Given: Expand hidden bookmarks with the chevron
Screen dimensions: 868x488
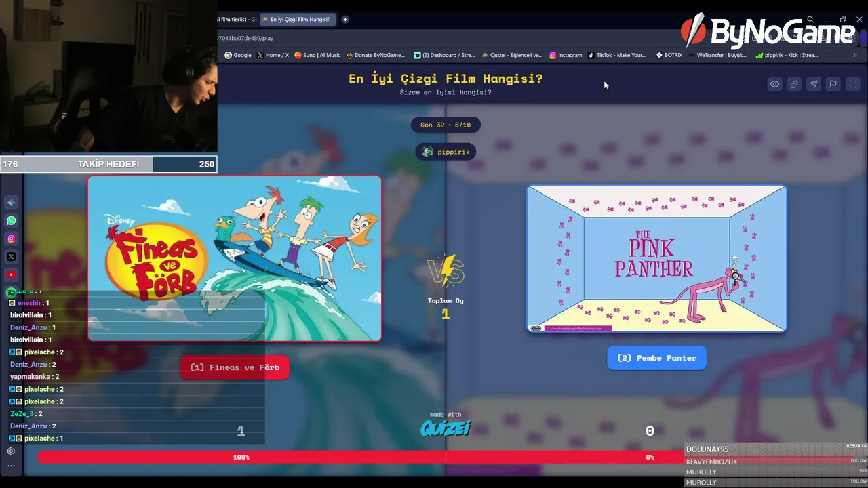Looking at the screenshot, I should (x=854, y=55).
